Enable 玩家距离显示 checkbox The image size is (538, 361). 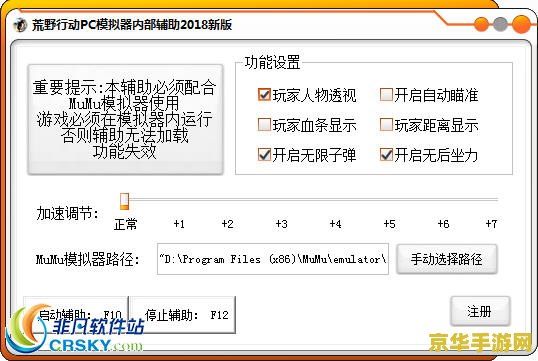point(386,125)
